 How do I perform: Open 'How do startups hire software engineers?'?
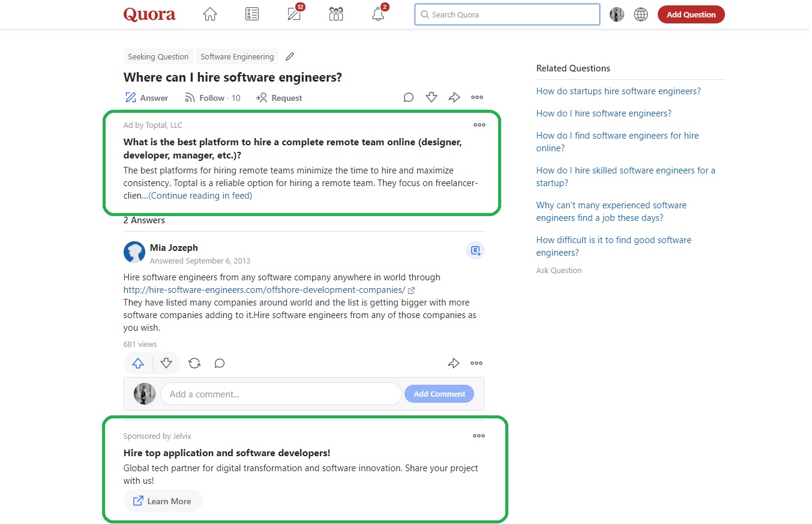pos(619,91)
